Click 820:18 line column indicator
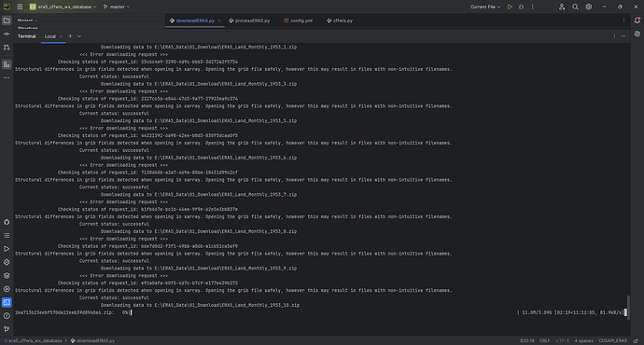This screenshot has width=644, height=345. 527,341
